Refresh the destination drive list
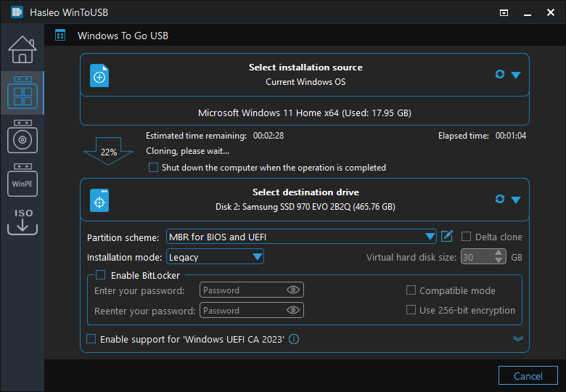This screenshot has width=566, height=392. coord(499,199)
